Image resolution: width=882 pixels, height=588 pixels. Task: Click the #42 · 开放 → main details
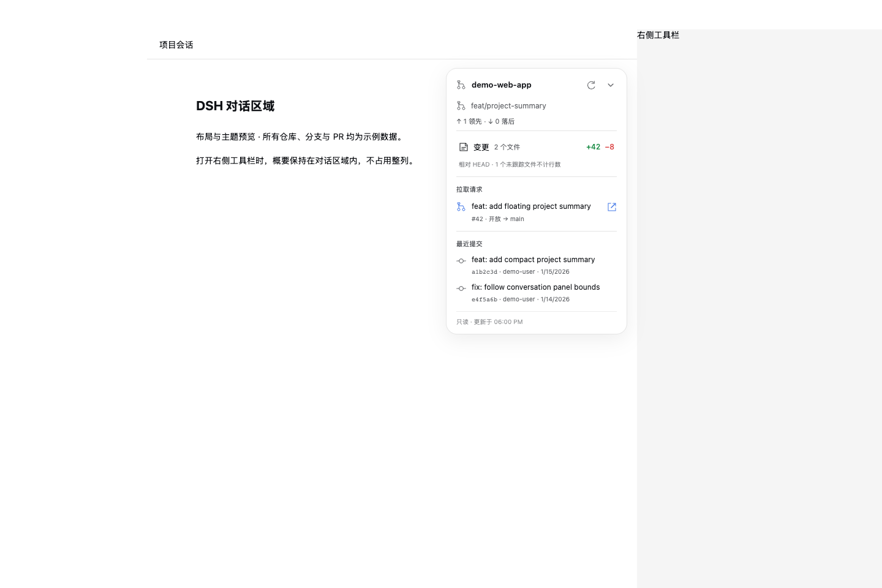coord(497,219)
